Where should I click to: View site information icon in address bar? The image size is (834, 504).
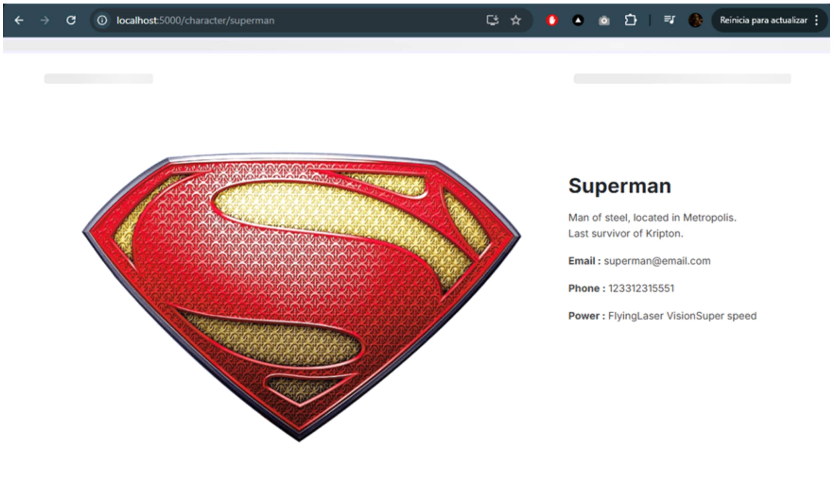[x=102, y=21]
